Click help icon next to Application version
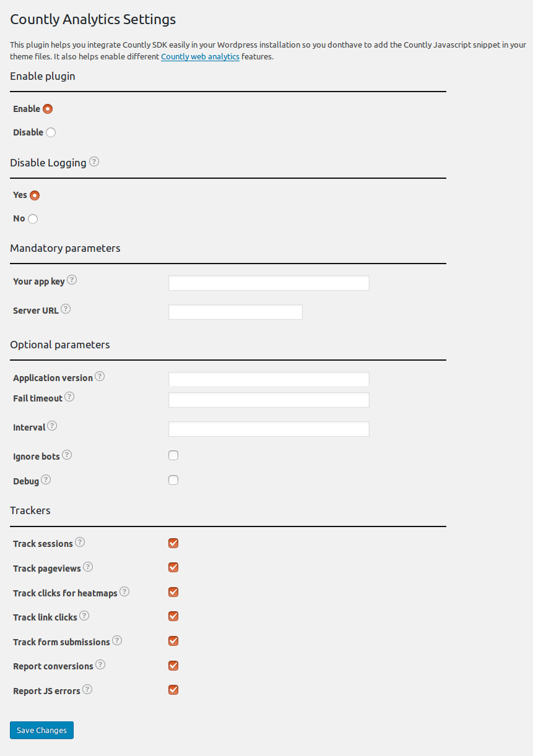Screen dimensions: 533x756 100,376
